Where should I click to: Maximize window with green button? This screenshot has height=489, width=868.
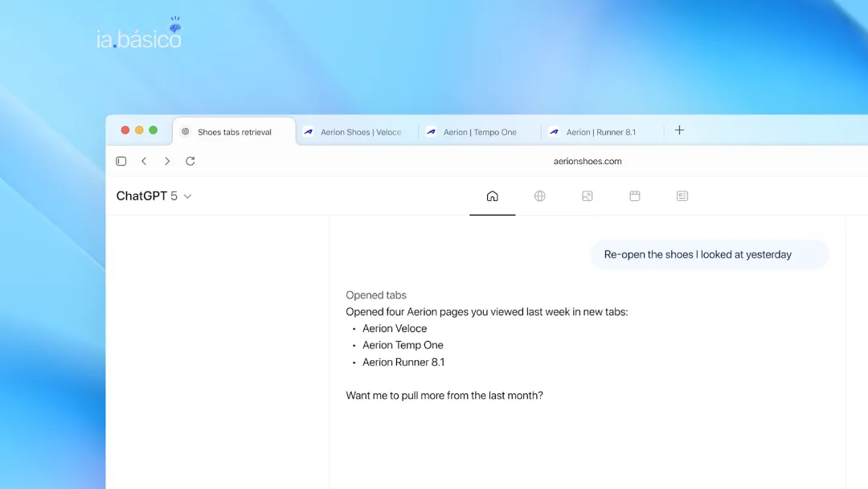pyautogui.click(x=154, y=130)
